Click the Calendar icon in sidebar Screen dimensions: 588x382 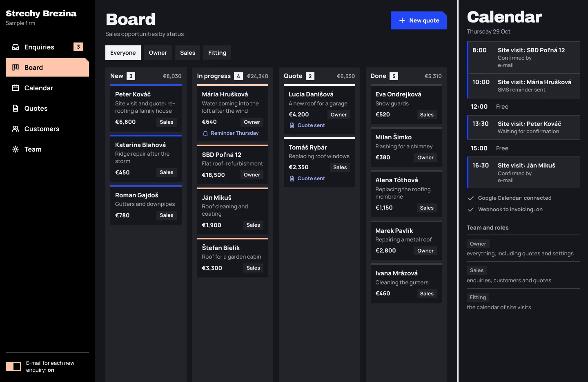pos(16,88)
